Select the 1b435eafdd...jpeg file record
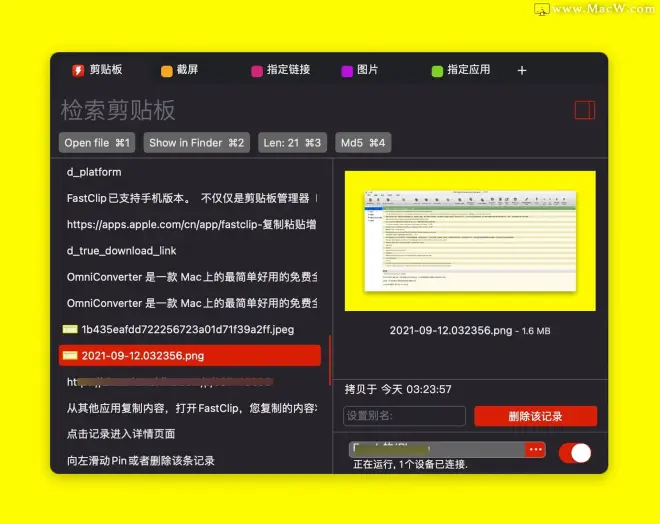Screen dimensions: 660x524 [190, 329]
